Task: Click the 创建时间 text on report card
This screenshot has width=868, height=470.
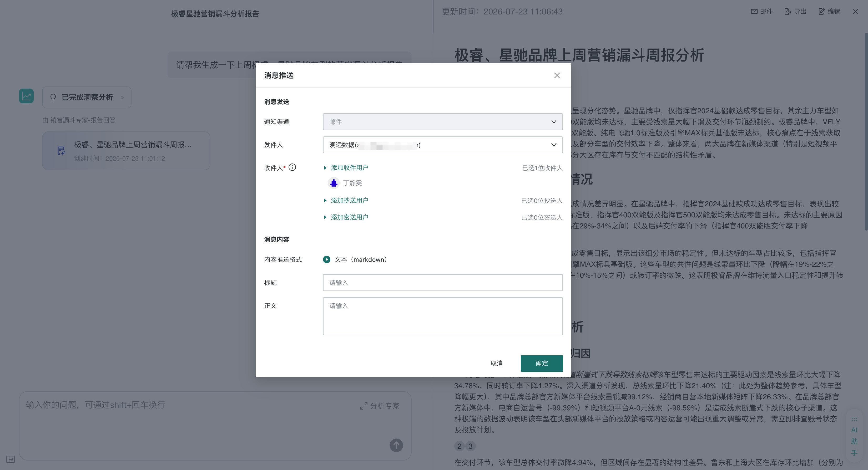Action: click(120, 158)
